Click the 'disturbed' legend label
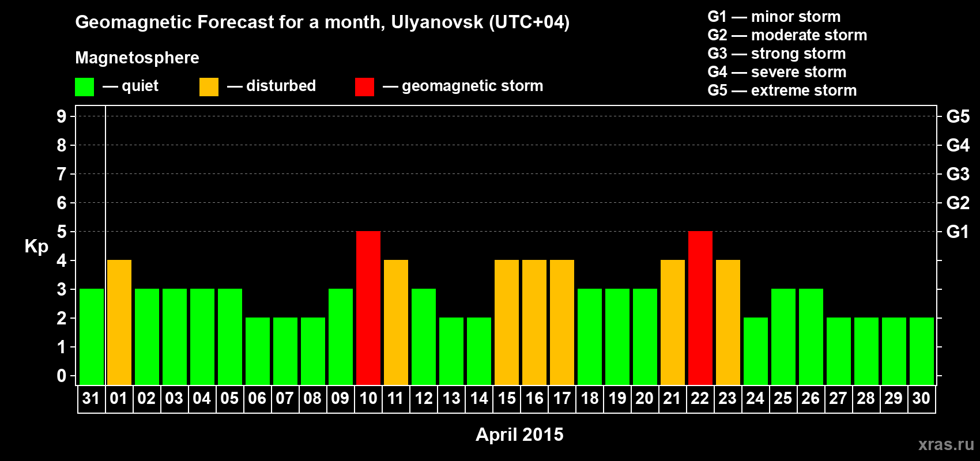 tap(281, 86)
